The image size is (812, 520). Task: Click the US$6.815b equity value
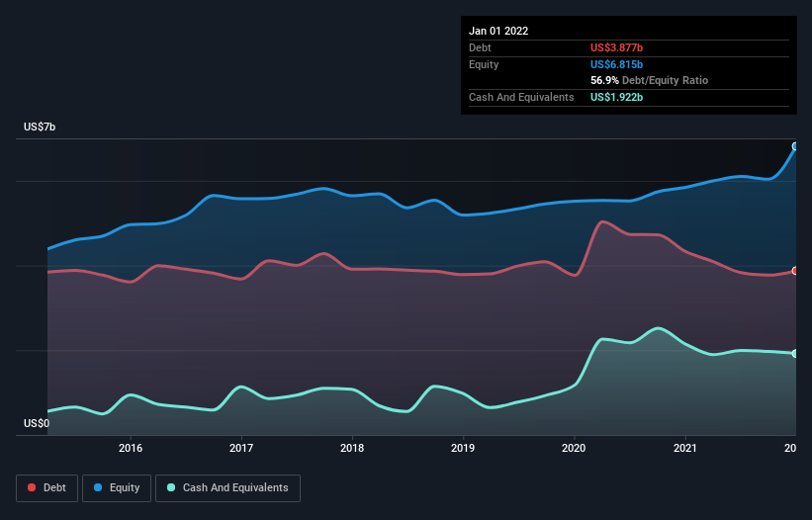pos(617,64)
